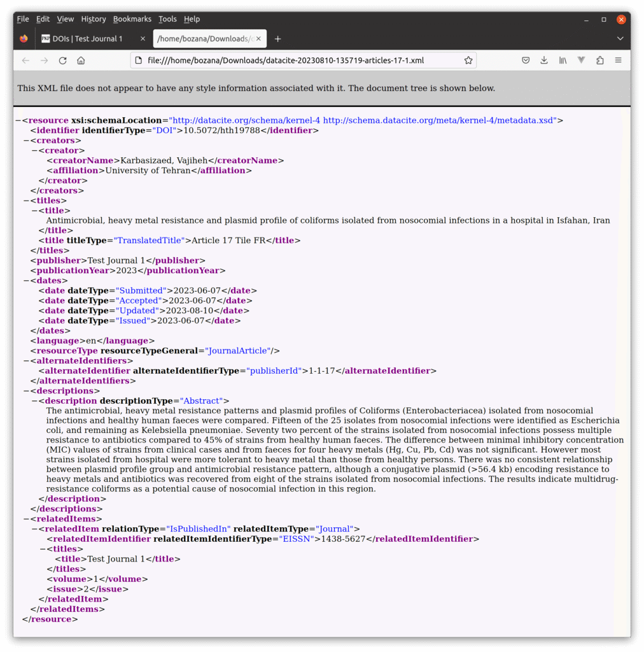
Task: Open the Bookmarks menu
Action: (132, 19)
